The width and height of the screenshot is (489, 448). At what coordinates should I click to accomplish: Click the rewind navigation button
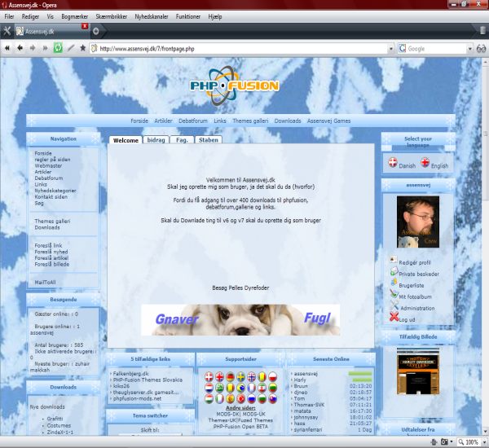click(x=7, y=48)
